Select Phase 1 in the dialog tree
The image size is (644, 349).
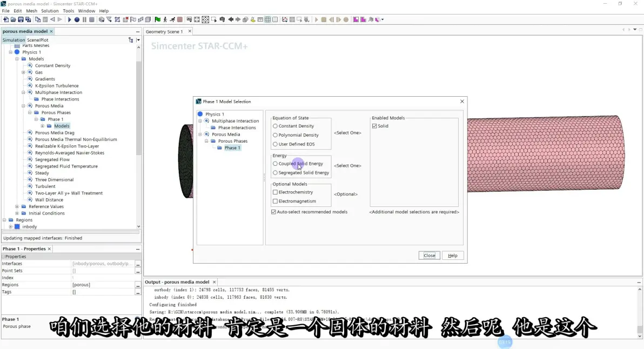pos(232,148)
